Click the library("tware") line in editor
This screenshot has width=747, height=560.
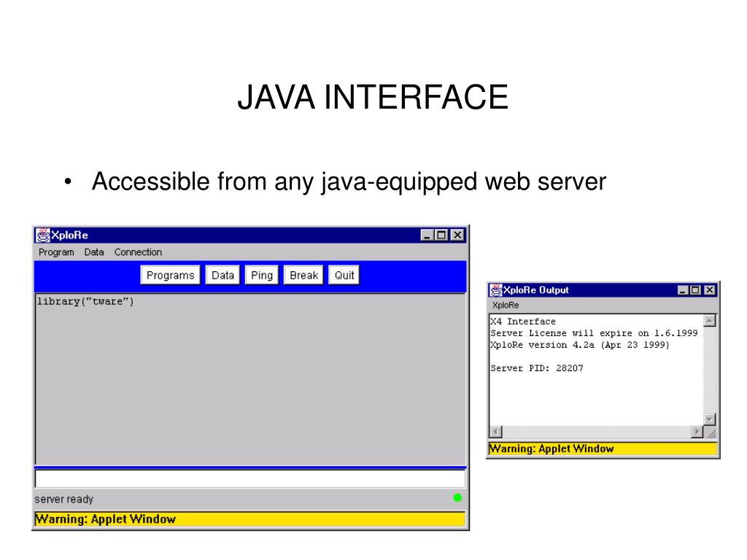tap(85, 301)
